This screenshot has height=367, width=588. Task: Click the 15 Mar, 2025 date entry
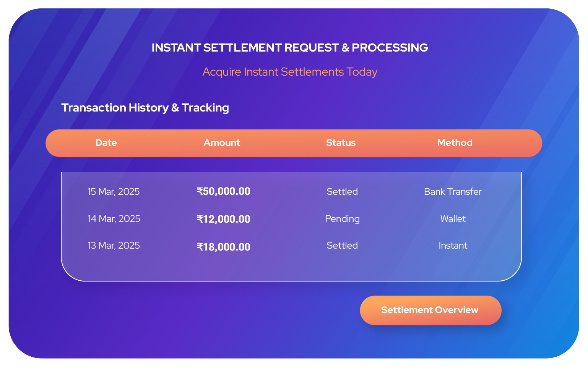pos(114,192)
